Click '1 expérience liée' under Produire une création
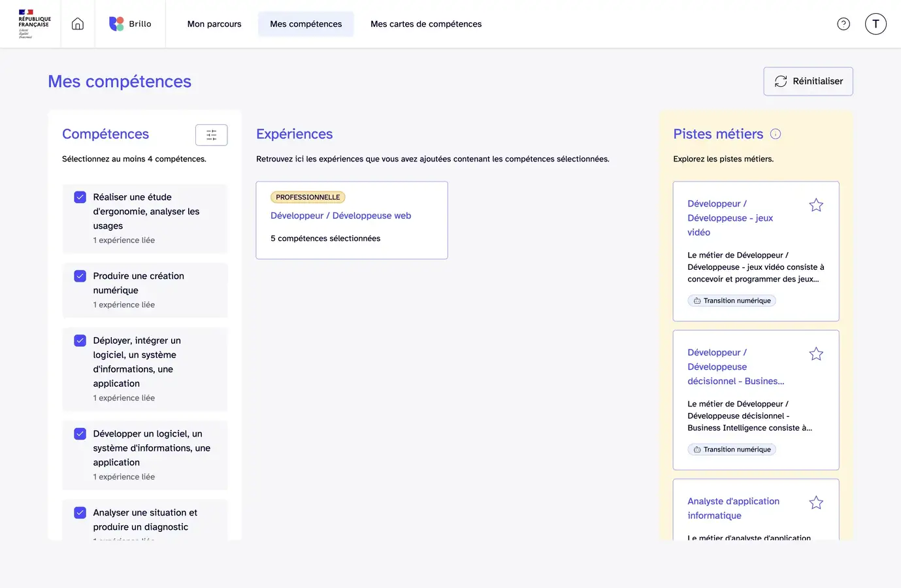Screen dimensions: 901x588 (x=124, y=305)
